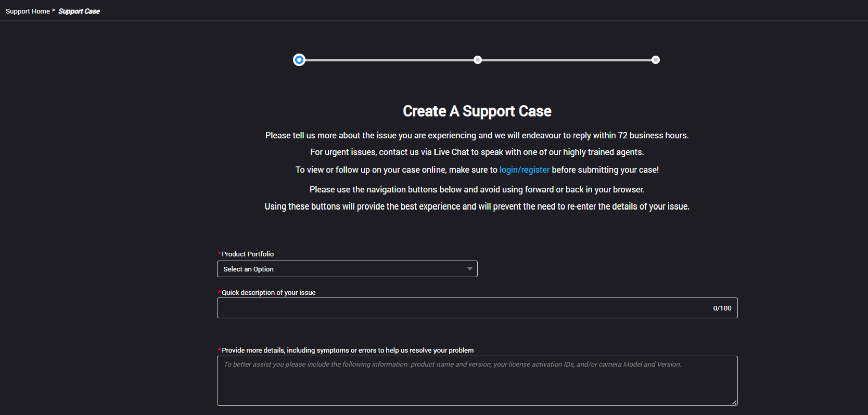Click the Product Portfolio field label
The height and width of the screenshot is (415, 868).
tap(247, 254)
